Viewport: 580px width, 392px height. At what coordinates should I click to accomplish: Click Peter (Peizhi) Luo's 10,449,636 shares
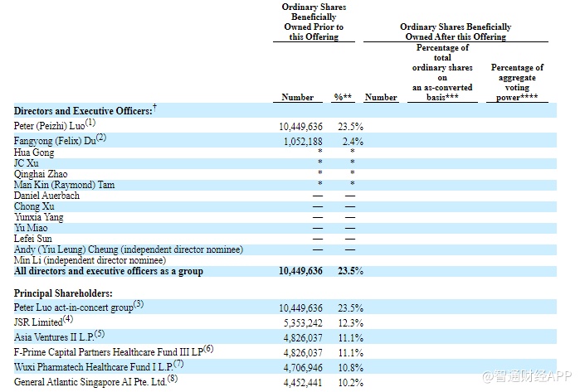300,127
